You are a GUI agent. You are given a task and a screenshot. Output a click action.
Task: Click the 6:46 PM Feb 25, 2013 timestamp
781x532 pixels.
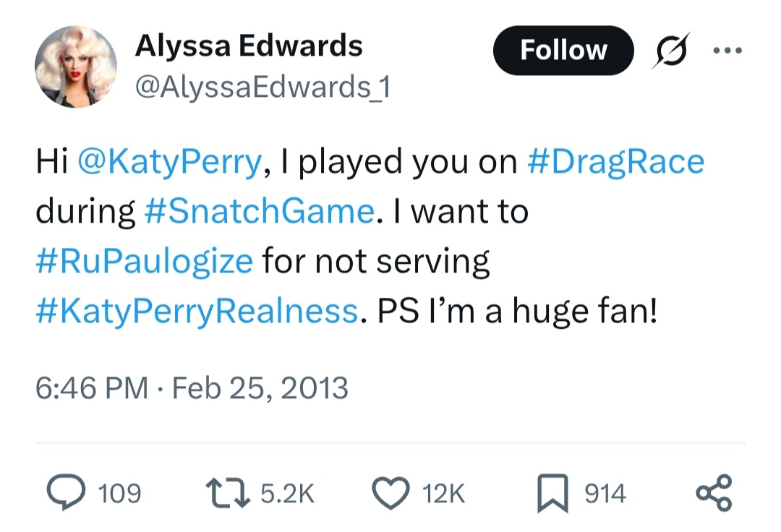(192, 388)
